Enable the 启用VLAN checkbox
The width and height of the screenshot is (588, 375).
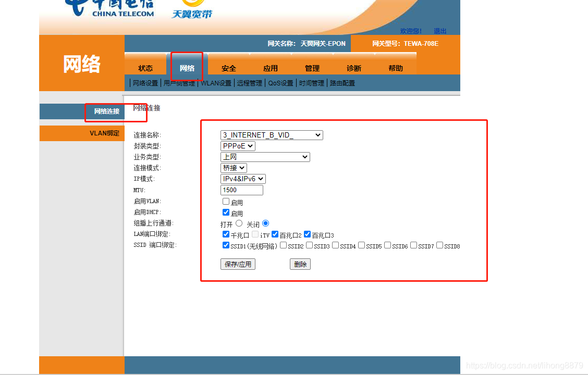click(x=226, y=201)
